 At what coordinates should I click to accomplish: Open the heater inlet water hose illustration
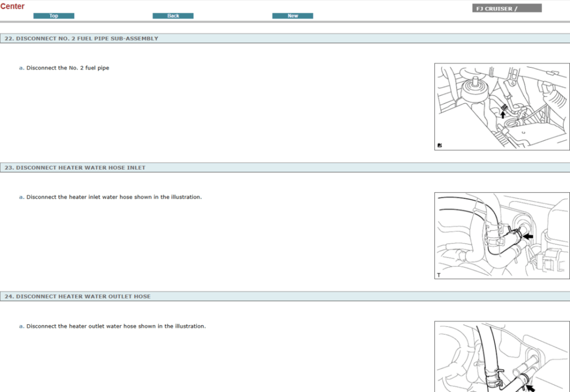502,235
